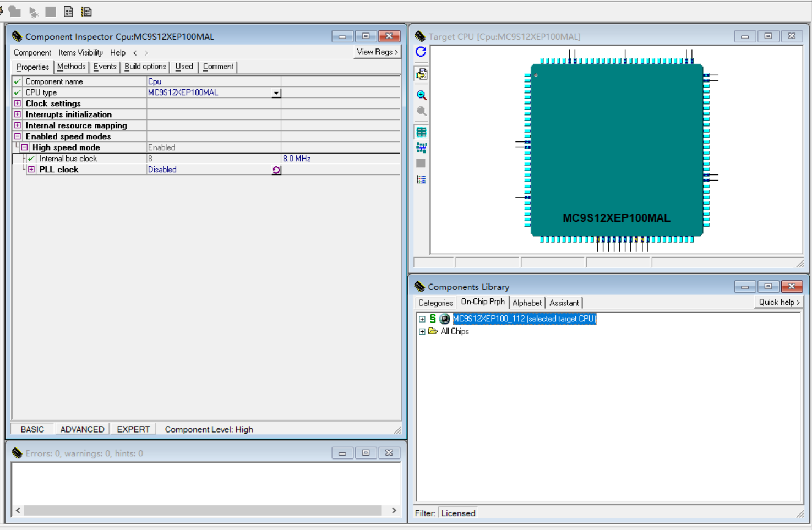Click the green check beside Component name
The image size is (812, 530).
(x=18, y=81)
